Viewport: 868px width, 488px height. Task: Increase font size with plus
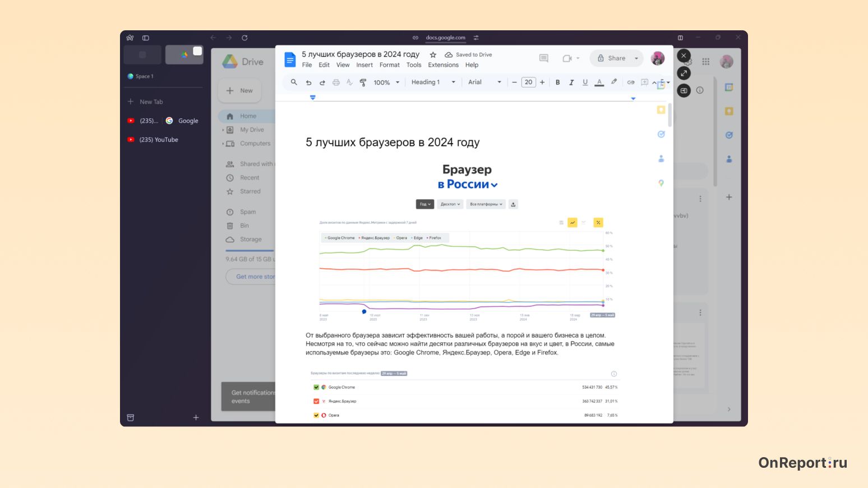[542, 82]
